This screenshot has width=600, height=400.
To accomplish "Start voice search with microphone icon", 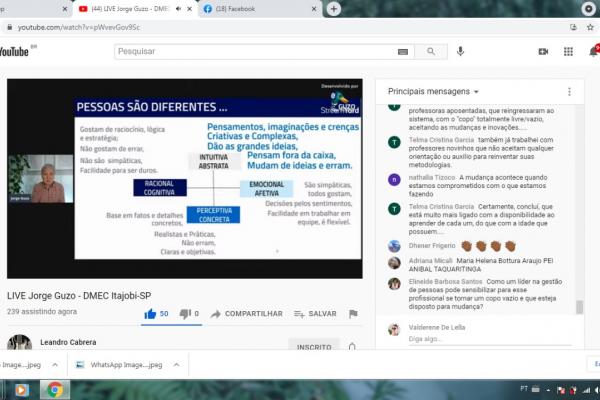I will click(460, 51).
